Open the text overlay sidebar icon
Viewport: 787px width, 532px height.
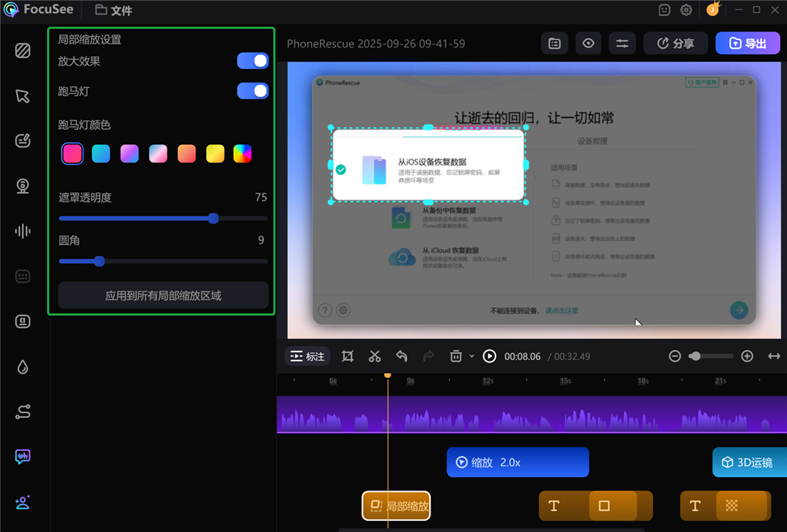point(22,321)
